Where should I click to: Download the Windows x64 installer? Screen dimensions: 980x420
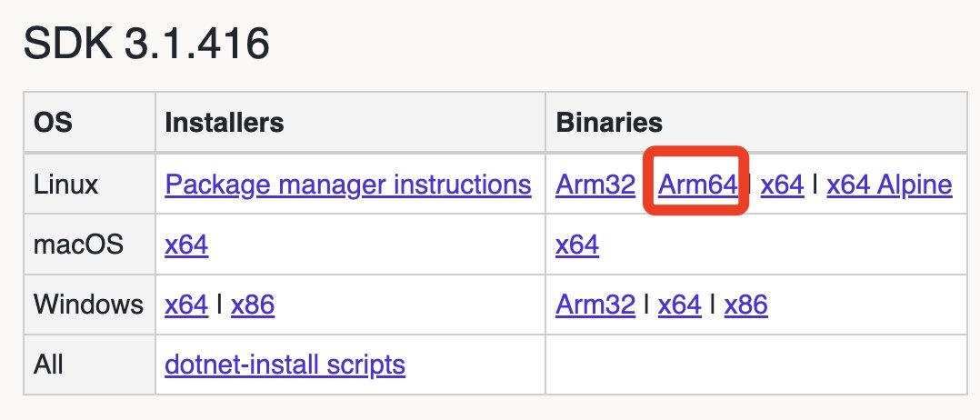pos(186,305)
